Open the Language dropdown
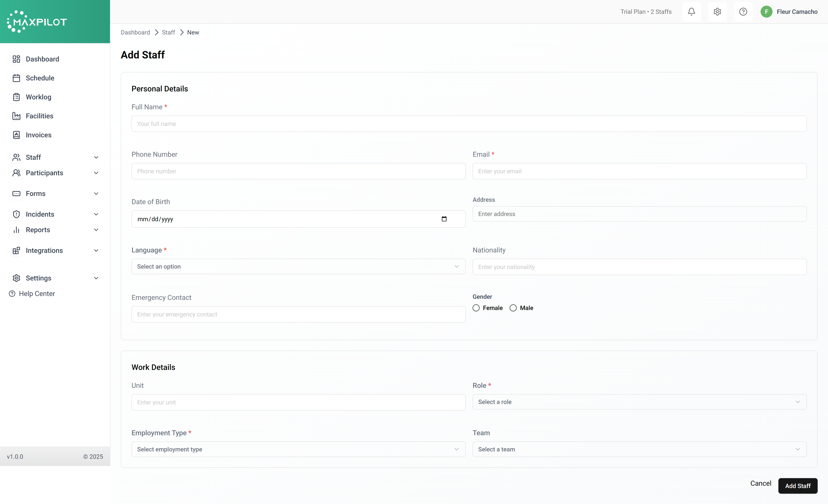 click(x=298, y=266)
